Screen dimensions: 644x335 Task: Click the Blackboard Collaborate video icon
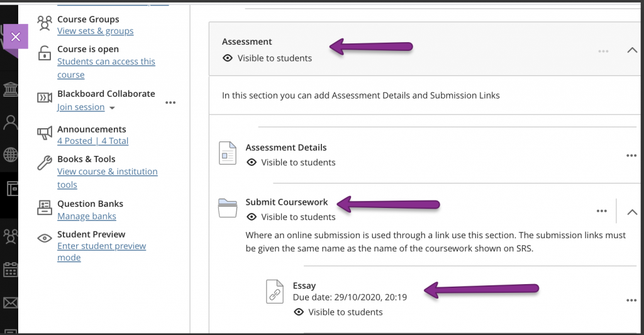[45, 97]
